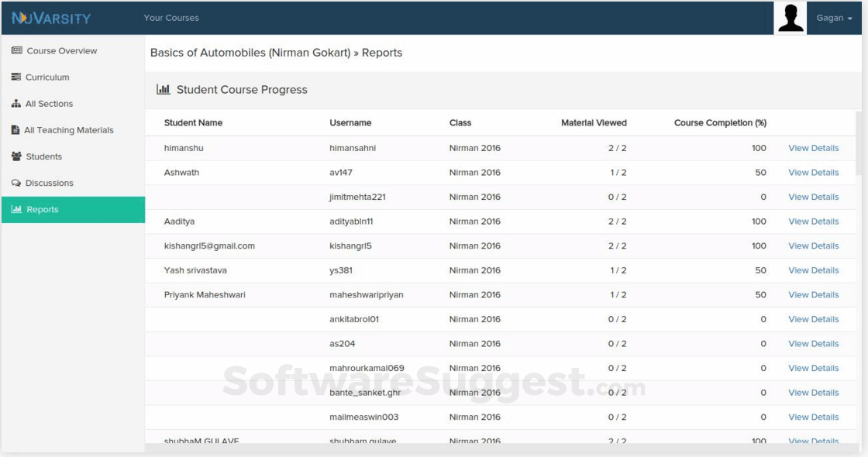This screenshot has width=868, height=457.
Task: Click the Course Completion (%) column header
Action: click(720, 123)
